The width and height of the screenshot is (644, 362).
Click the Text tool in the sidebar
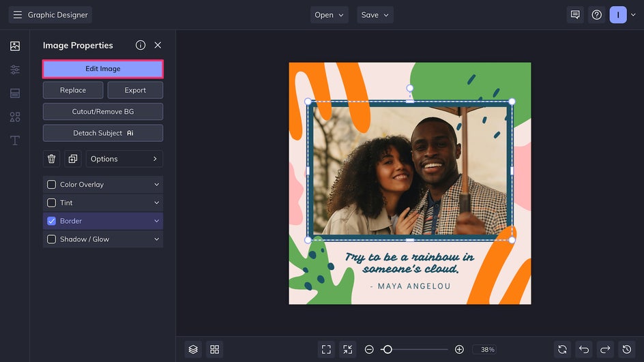[x=15, y=140]
